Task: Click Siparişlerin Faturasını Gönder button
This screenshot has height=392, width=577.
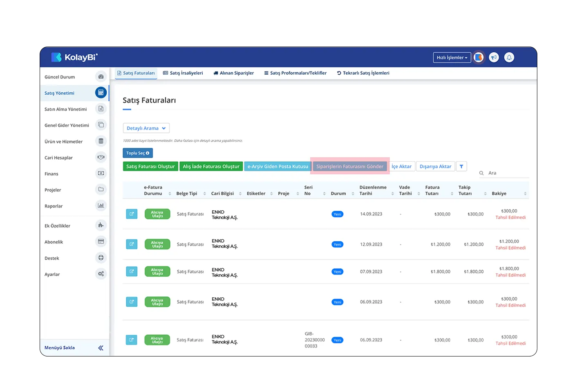Action: 350,166
